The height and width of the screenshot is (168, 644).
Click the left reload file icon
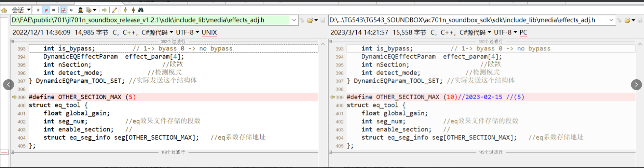[302, 20]
